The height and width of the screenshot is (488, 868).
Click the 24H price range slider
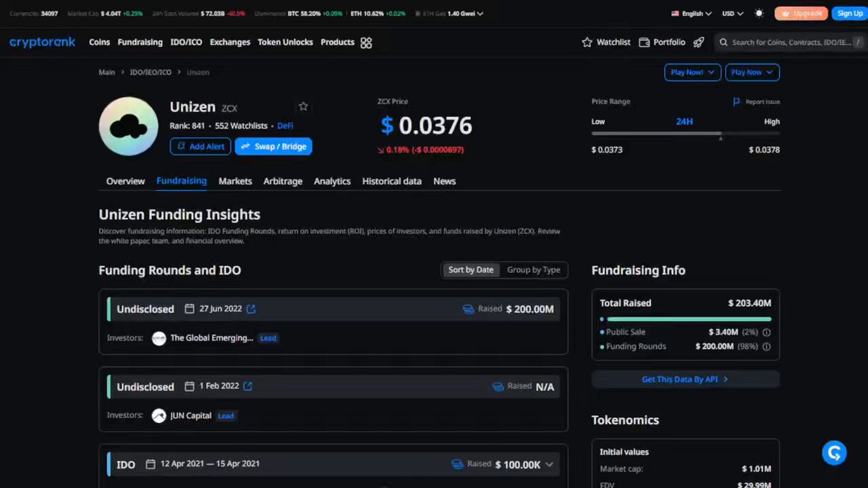(686, 134)
